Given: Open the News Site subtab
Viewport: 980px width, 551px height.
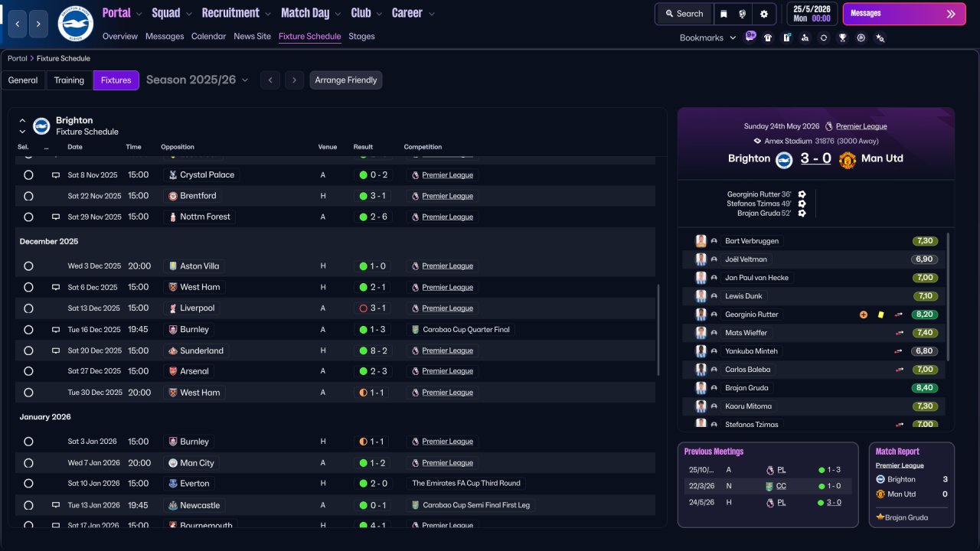Looking at the screenshot, I should 252,36.
